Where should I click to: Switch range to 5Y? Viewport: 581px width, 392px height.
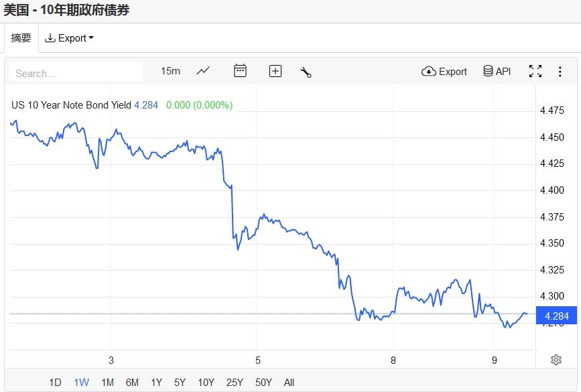click(x=180, y=383)
